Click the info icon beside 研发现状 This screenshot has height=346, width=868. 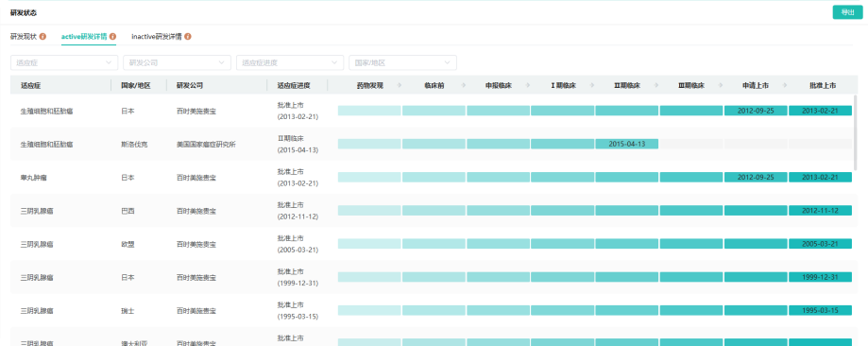43,37
